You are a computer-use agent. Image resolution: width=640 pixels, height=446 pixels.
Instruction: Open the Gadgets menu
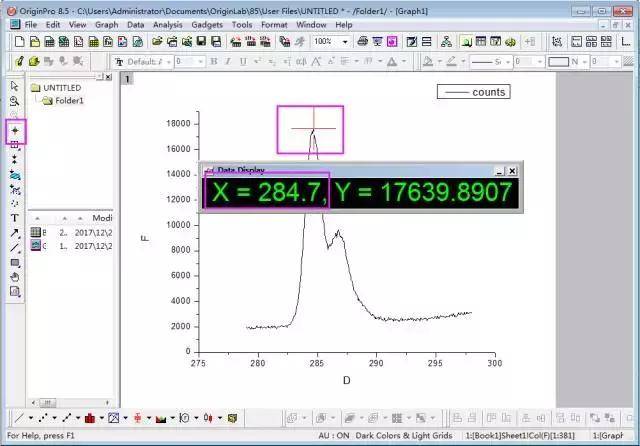coord(207,25)
